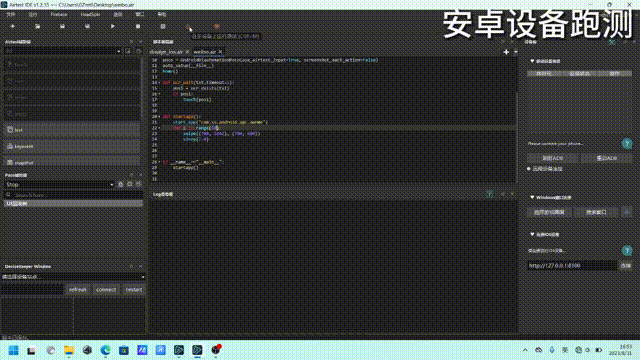This screenshot has width=640, height=360.
Task: Click the iOS address field http://127.0.0.1:8100
Action: [572, 265]
